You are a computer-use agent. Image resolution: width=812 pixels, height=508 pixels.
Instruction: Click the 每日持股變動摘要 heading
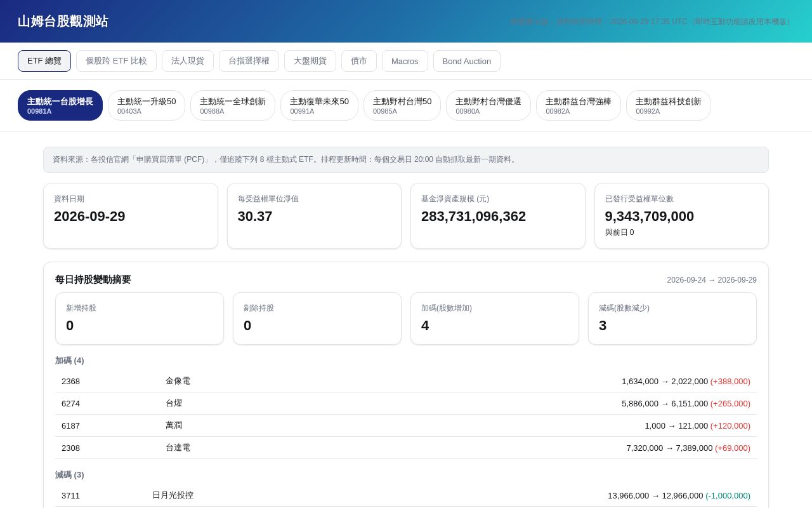(93, 280)
